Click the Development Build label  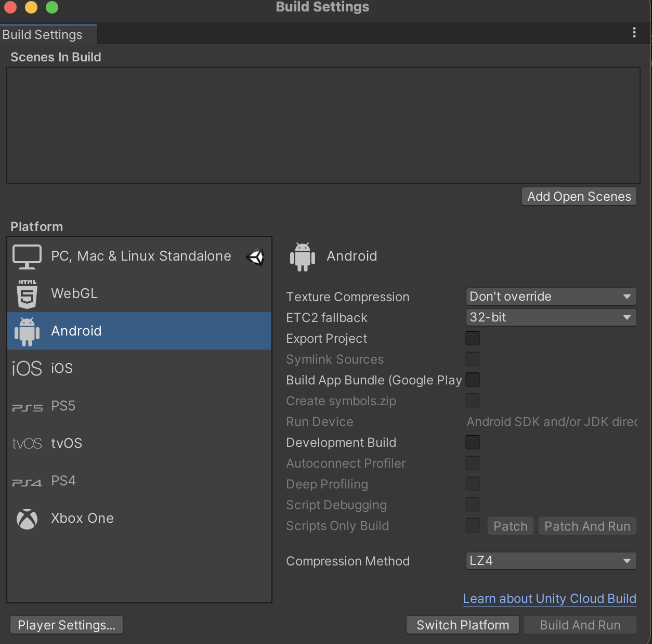tap(341, 443)
